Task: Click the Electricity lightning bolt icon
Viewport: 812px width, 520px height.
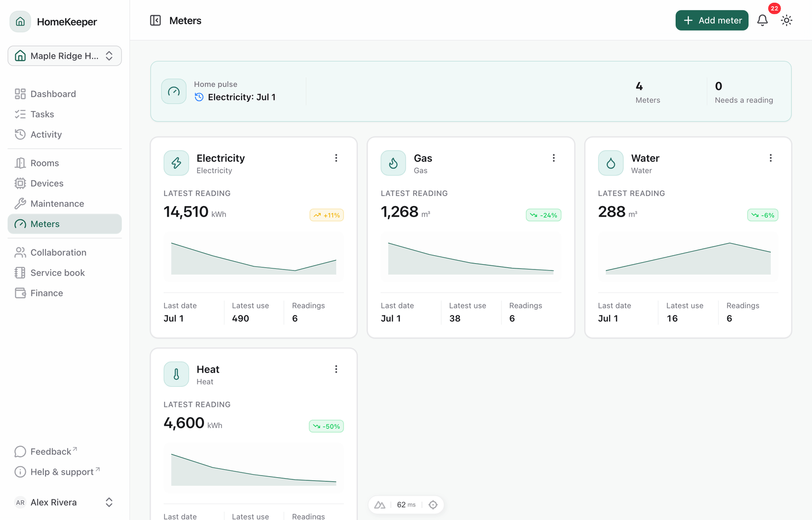Action: click(177, 163)
